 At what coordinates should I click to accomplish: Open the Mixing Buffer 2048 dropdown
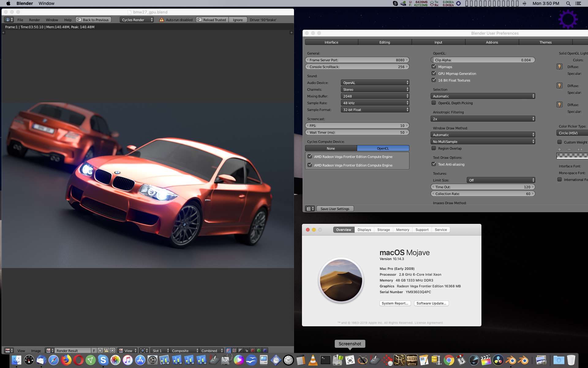coord(375,96)
